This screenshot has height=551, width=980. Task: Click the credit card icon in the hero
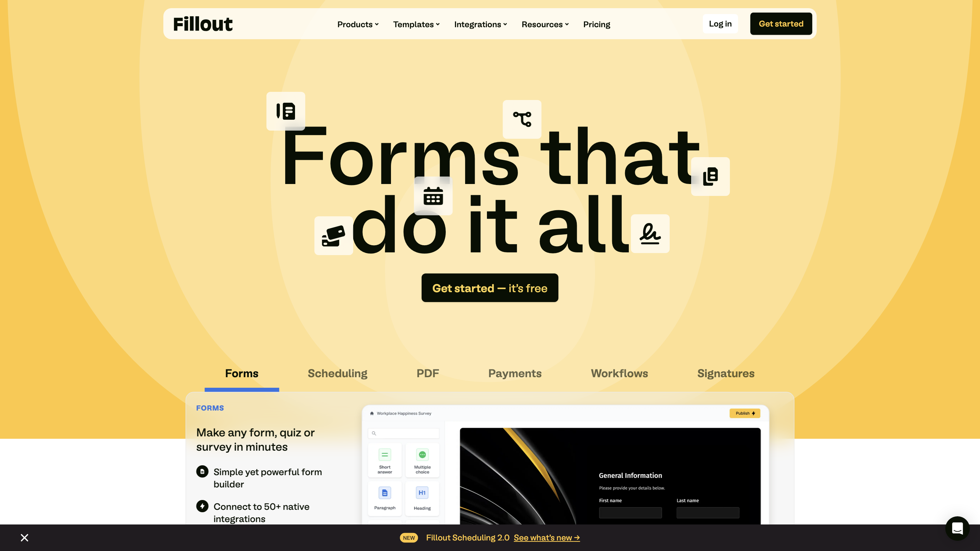click(x=333, y=235)
